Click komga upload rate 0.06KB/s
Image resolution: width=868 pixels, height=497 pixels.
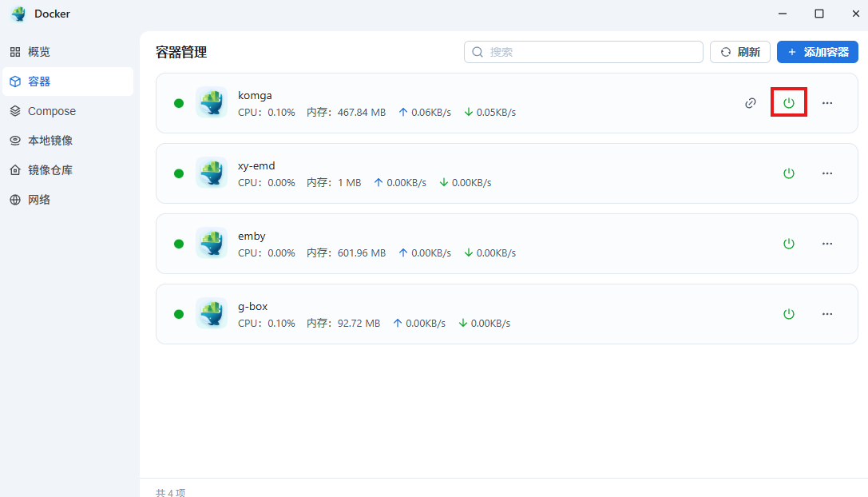pos(430,113)
